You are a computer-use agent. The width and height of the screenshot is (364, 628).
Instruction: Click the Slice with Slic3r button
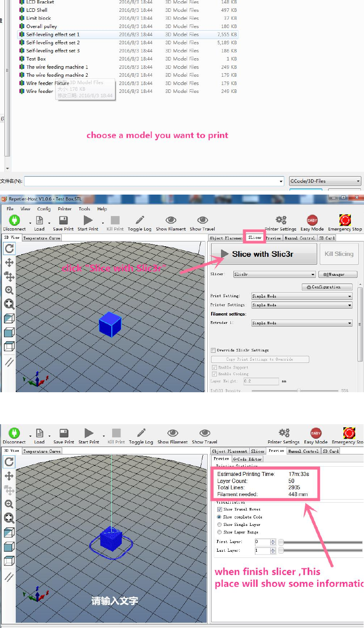coord(264,254)
